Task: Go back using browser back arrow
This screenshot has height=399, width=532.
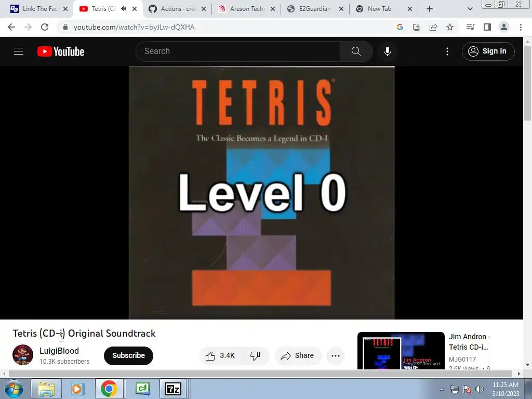Action: pos(11,27)
